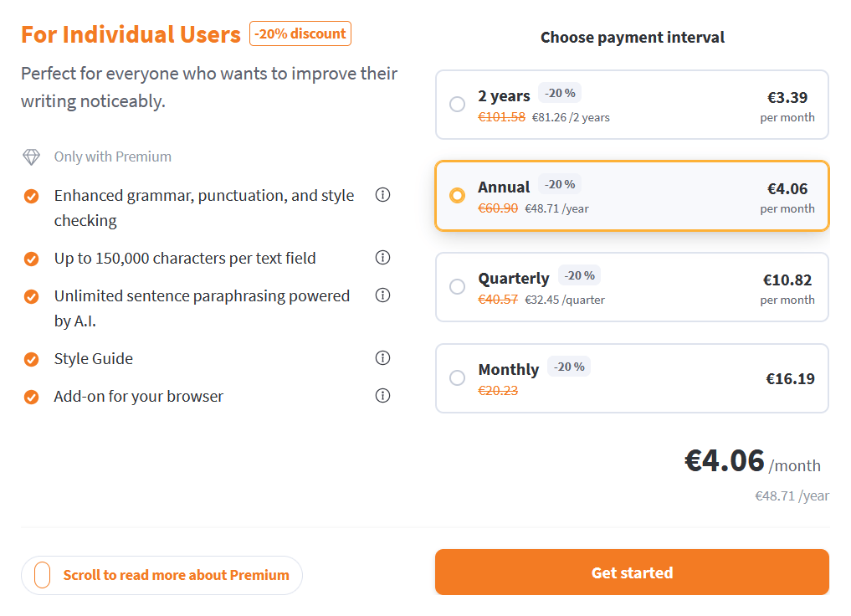Image resolution: width=851 pixels, height=616 pixels.
Task: Show info for unlimited sentence paraphrasing
Action: point(382,295)
